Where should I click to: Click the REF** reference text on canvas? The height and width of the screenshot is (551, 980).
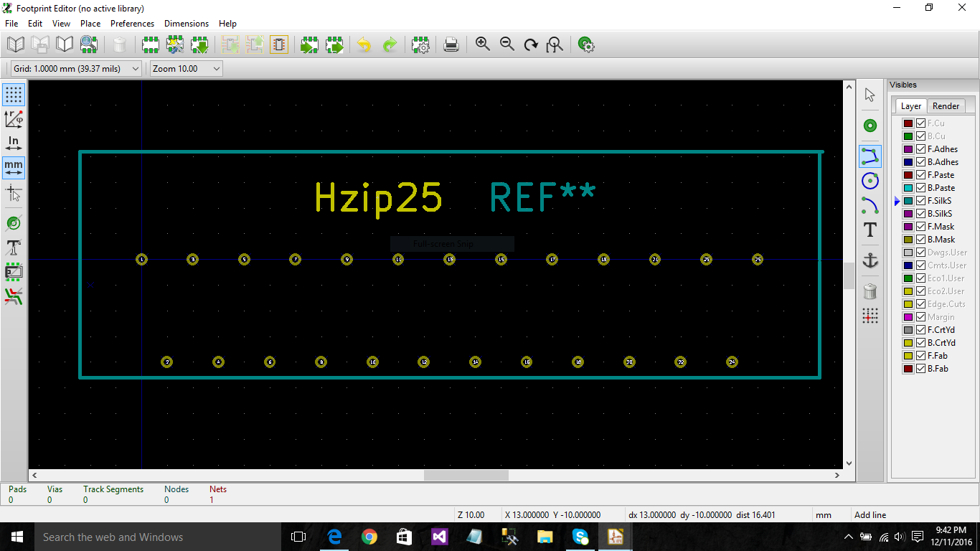point(543,197)
